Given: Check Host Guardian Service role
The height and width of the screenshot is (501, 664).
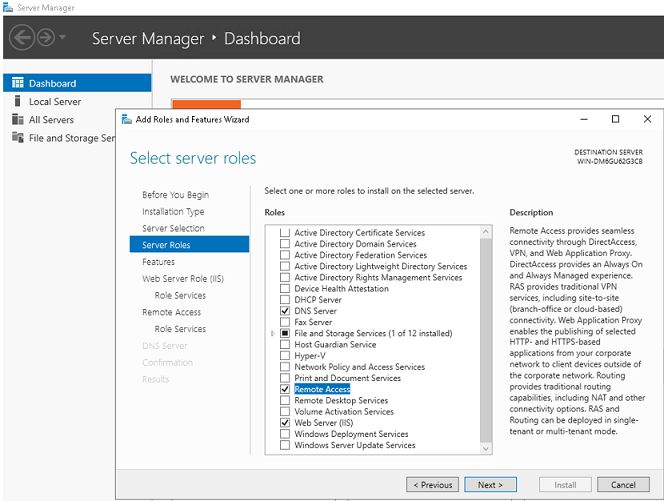Looking at the screenshot, I should tap(285, 344).
